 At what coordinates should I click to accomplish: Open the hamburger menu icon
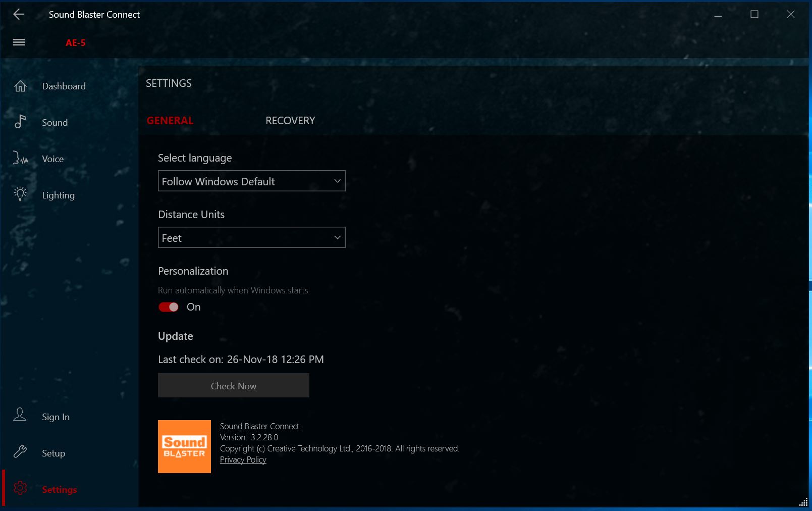[x=19, y=42]
